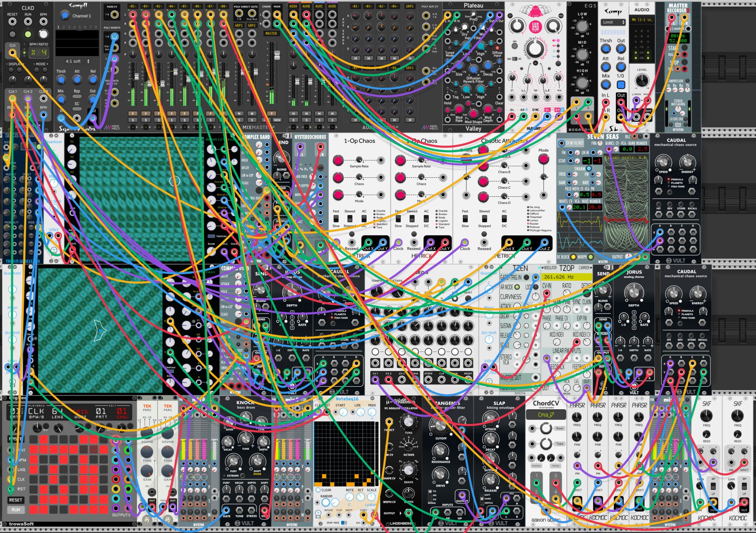Click the EQS LOW gain knob
This screenshot has height=533, width=756.
pyautogui.click(x=583, y=26)
